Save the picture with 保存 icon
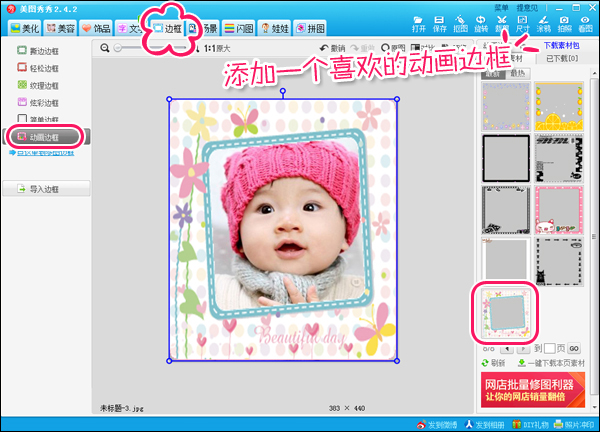 439,24
